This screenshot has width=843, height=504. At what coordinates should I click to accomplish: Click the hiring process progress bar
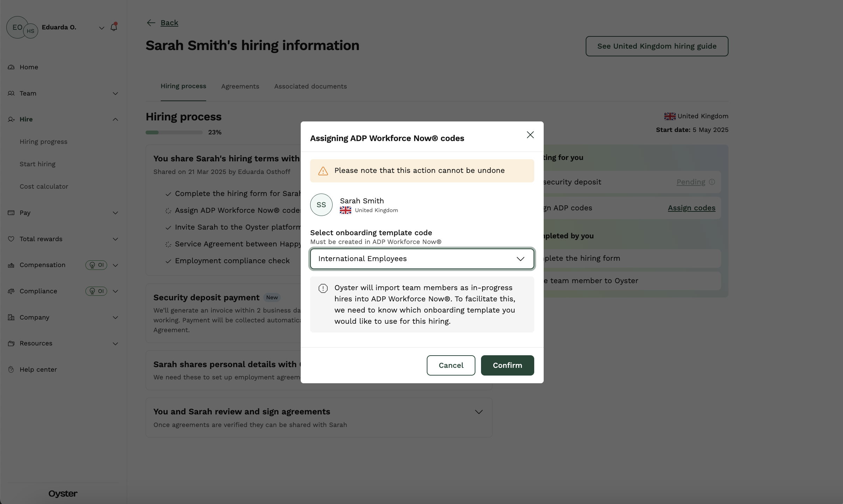pos(174,132)
